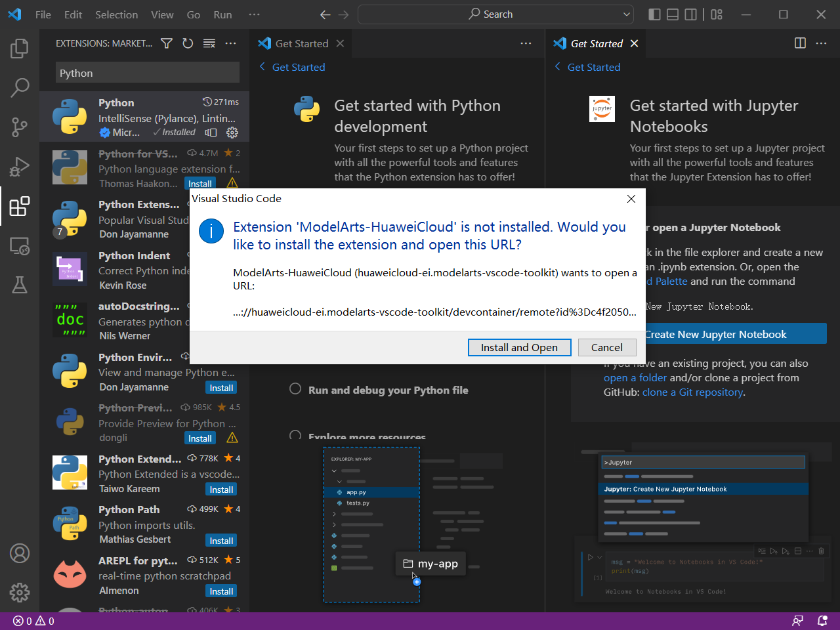This screenshot has height=630, width=840.
Task: Click Create New Jupyter Notebook button
Action: [x=715, y=334]
